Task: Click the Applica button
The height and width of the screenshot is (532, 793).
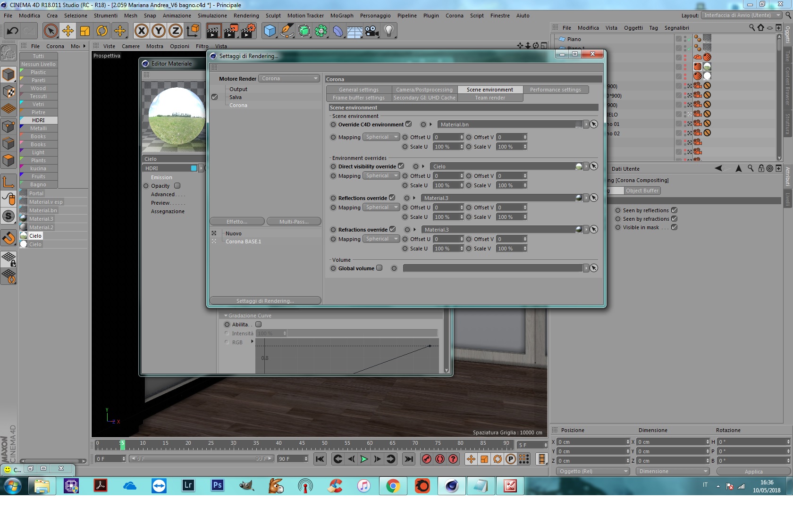Action: point(753,472)
